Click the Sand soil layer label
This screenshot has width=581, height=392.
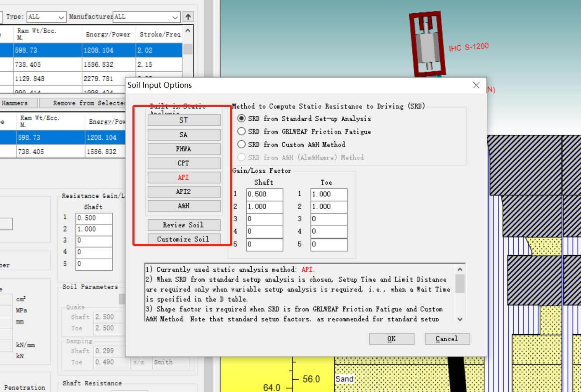tap(345, 379)
